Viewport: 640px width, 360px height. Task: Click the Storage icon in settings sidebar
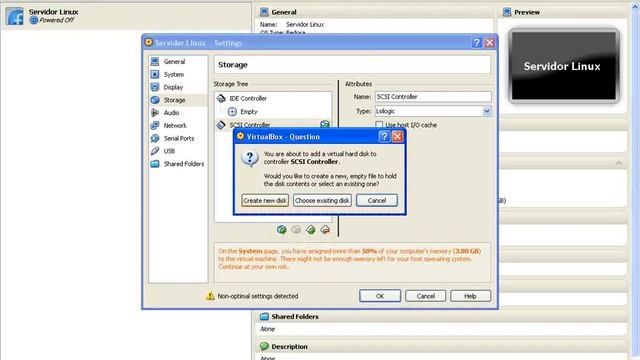click(155, 100)
